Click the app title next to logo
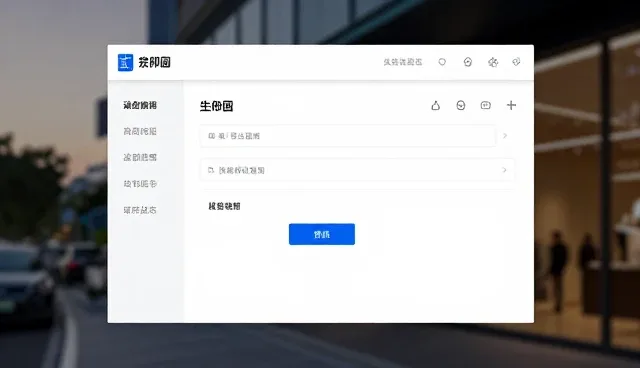 (x=154, y=62)
